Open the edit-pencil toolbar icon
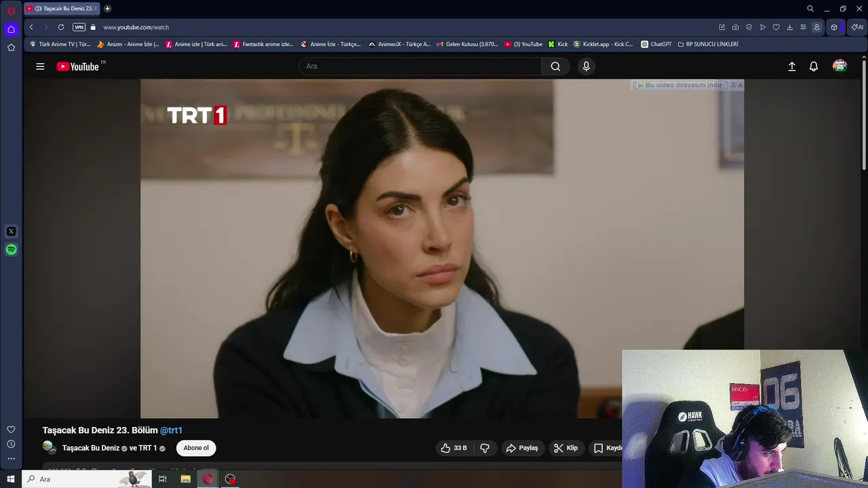 pos(722,27)
